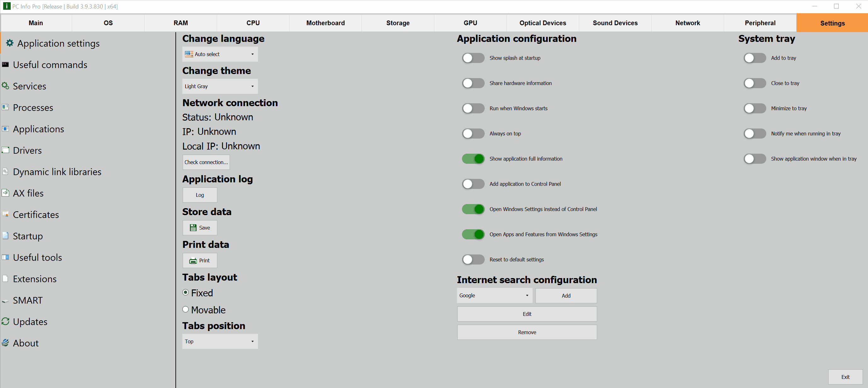This screenshot has width=868, height=388.
Task: Click the About globe icon
Action: tap(5, 343)
